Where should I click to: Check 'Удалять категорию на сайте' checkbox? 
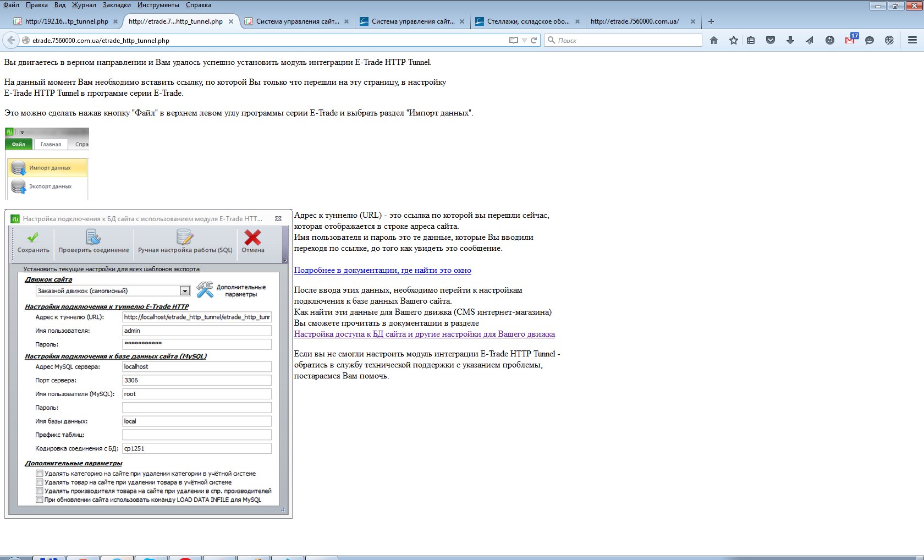[40, 473]
